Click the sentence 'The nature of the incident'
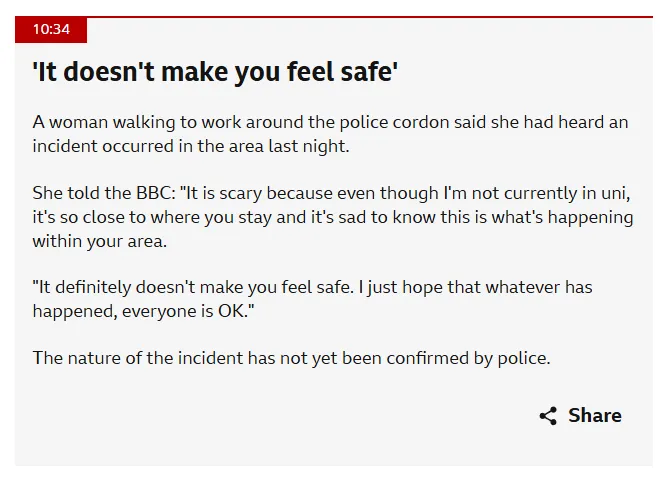The width and height of the screenshot is (666, 486). pos(291,358)
